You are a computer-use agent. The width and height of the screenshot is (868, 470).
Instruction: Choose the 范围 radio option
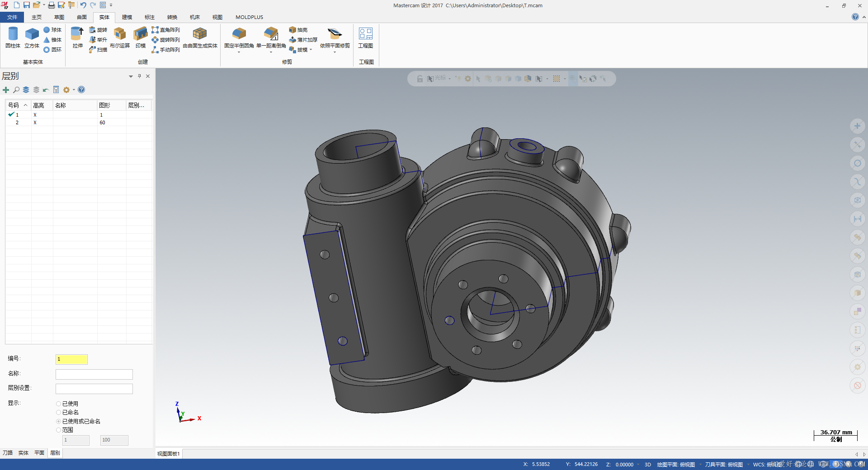pyautogui.click(x=58, y=430)
